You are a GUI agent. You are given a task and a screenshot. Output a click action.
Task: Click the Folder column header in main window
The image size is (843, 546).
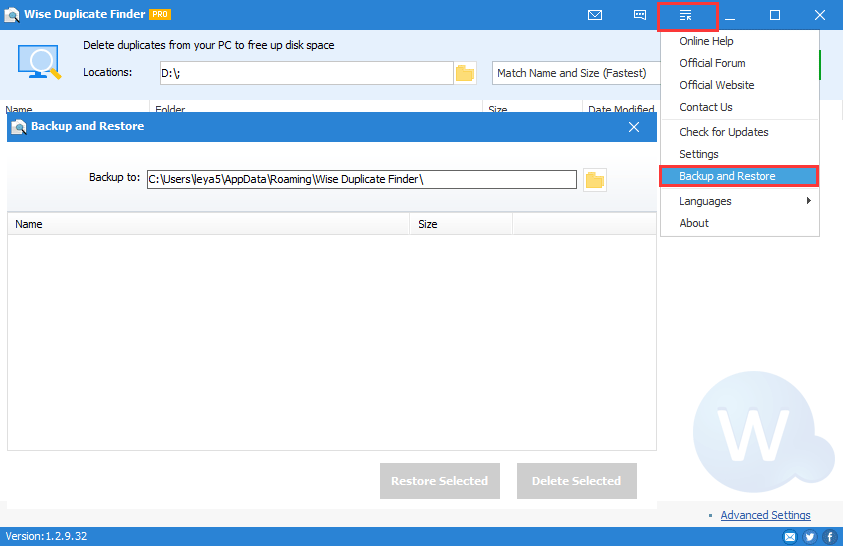316,108
